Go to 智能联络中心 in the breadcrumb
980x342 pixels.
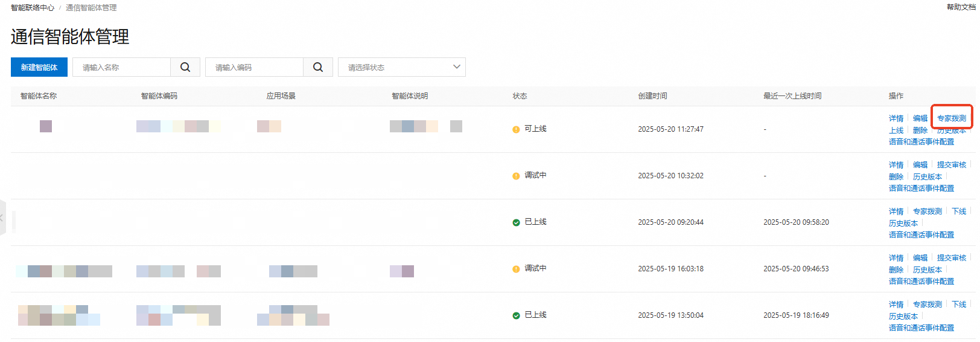tap(33, 8)
